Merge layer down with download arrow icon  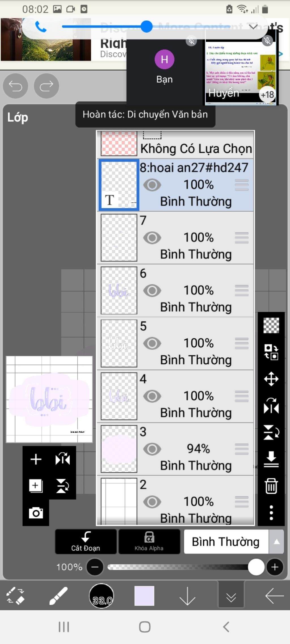click(271, 459)
